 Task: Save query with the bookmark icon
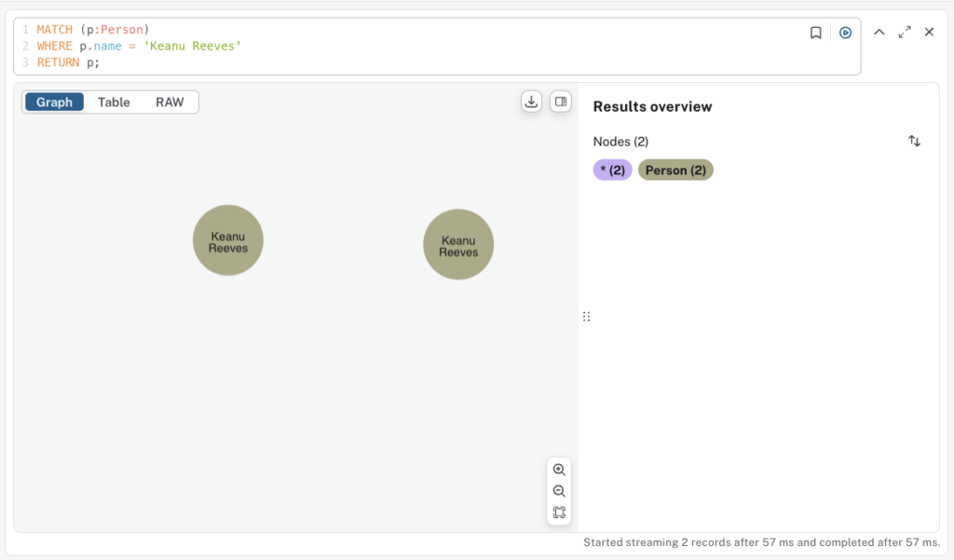click(x=816, y=33)
